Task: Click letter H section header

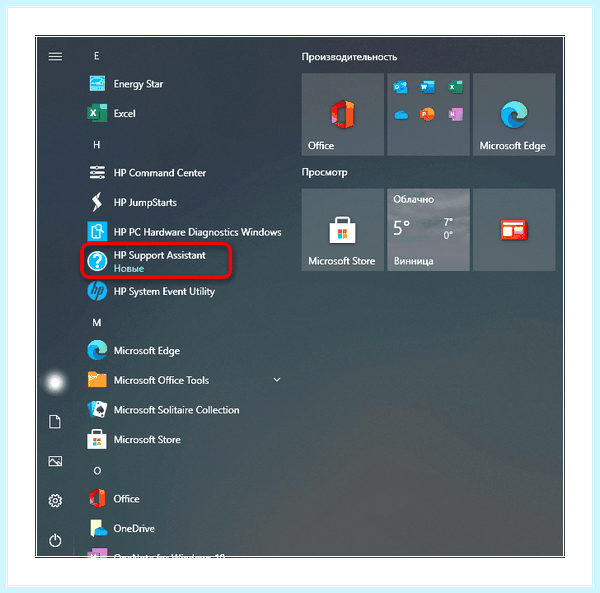Action: [x=96, y=145]
